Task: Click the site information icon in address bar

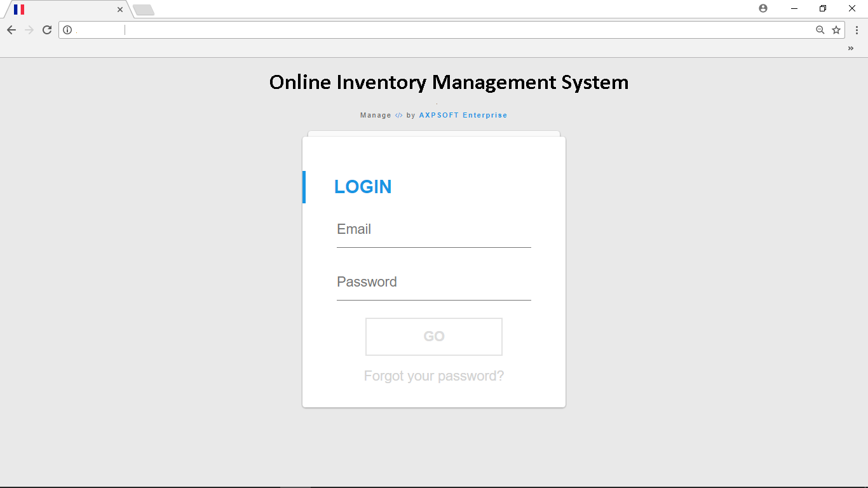Action: point(67,30)
